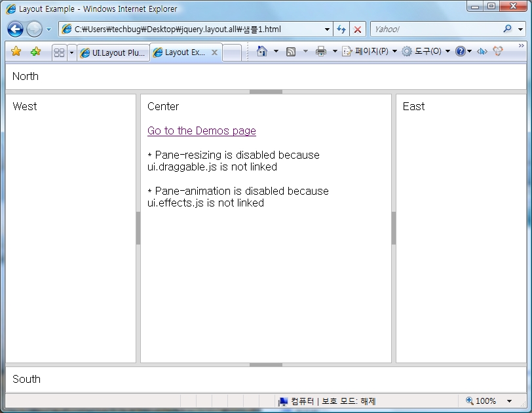Switch to UI.Layout Plu... tab

pyautogui.click(x=113, y=52)
